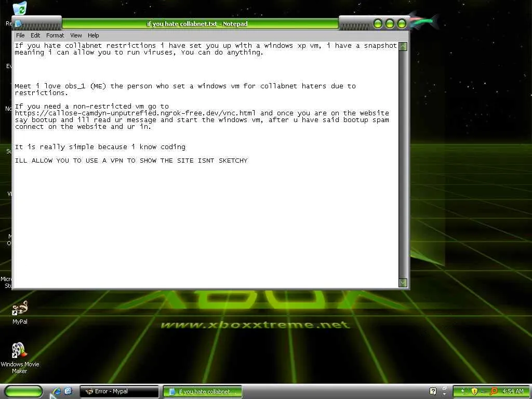This screenshot has height=399, width=532.
Task: Open the Edit menu in Notepad
Action: (35, 35)
